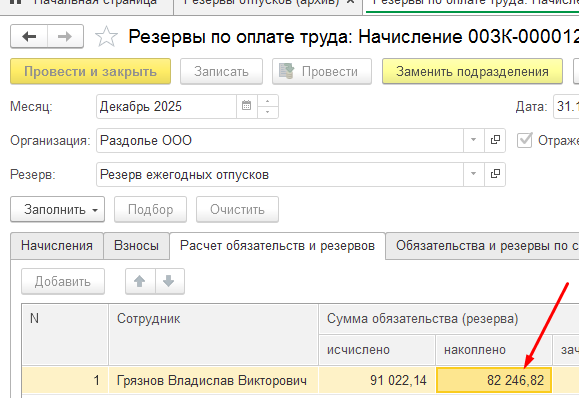Move row up with the up arrow

[140, 281]
